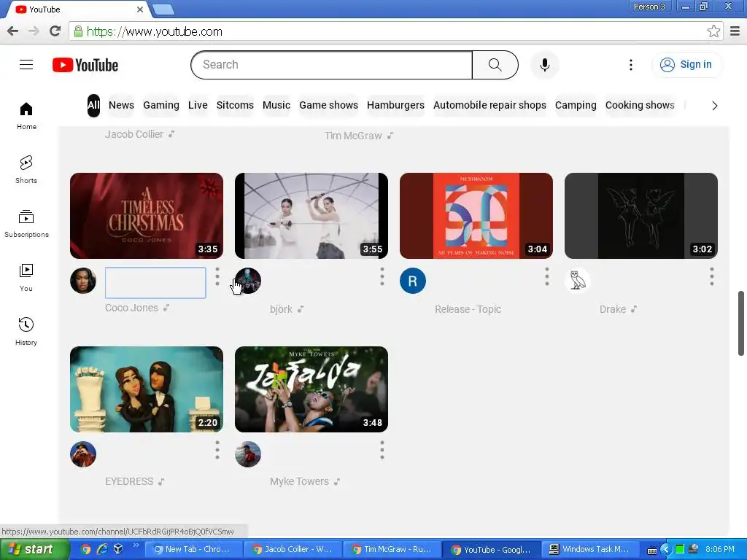
Task: Click in the YouTube search field
Action: [332, 65]
